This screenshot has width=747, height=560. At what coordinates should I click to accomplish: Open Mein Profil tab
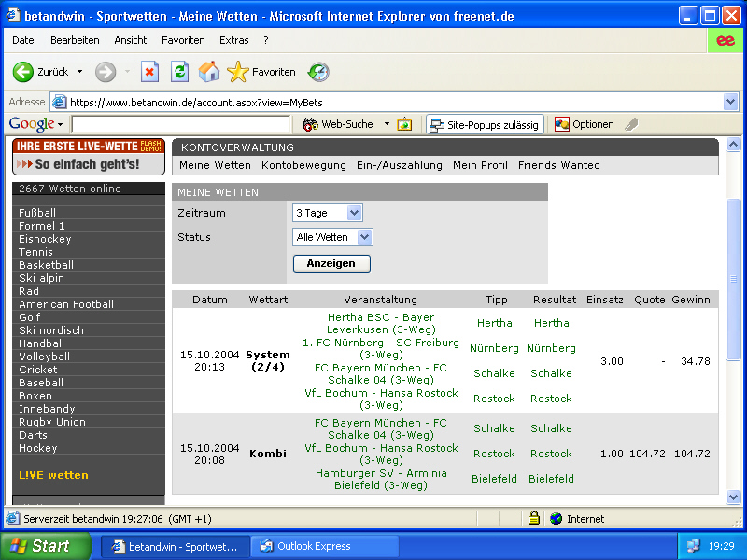click(x=480, y=165)
